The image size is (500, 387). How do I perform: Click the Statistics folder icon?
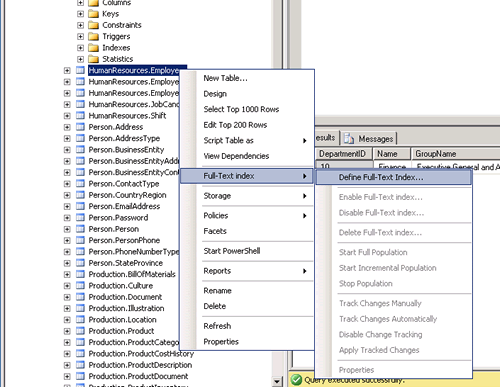(x=94, y=59)
